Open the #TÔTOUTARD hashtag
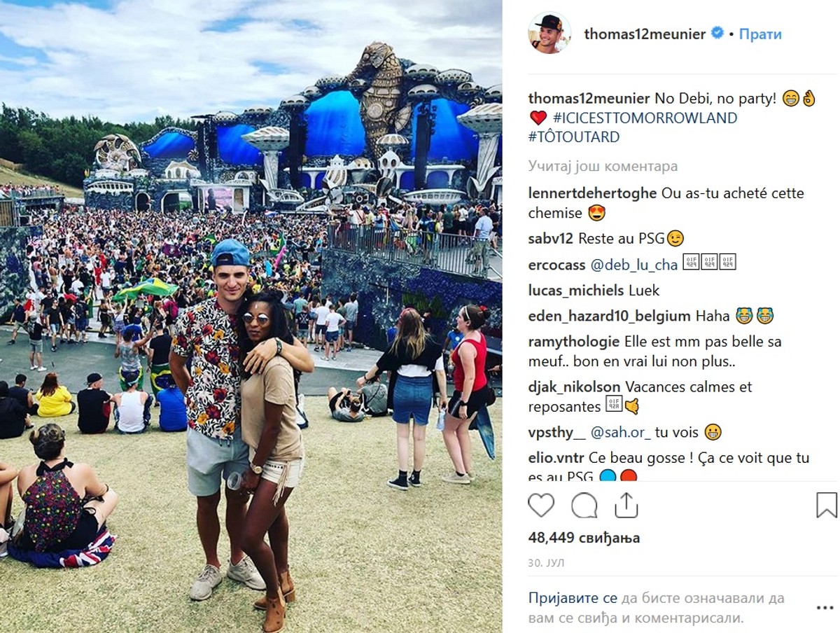 (574, 137)
